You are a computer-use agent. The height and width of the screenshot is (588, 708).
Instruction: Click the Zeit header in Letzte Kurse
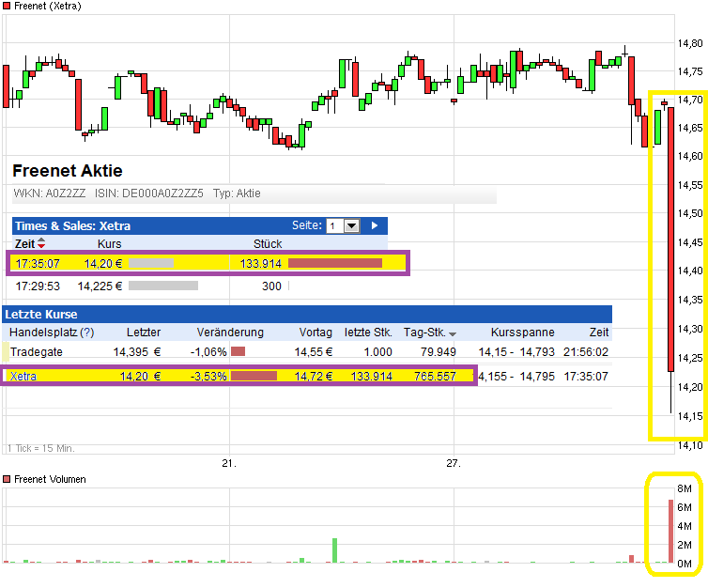pos(599,333)
